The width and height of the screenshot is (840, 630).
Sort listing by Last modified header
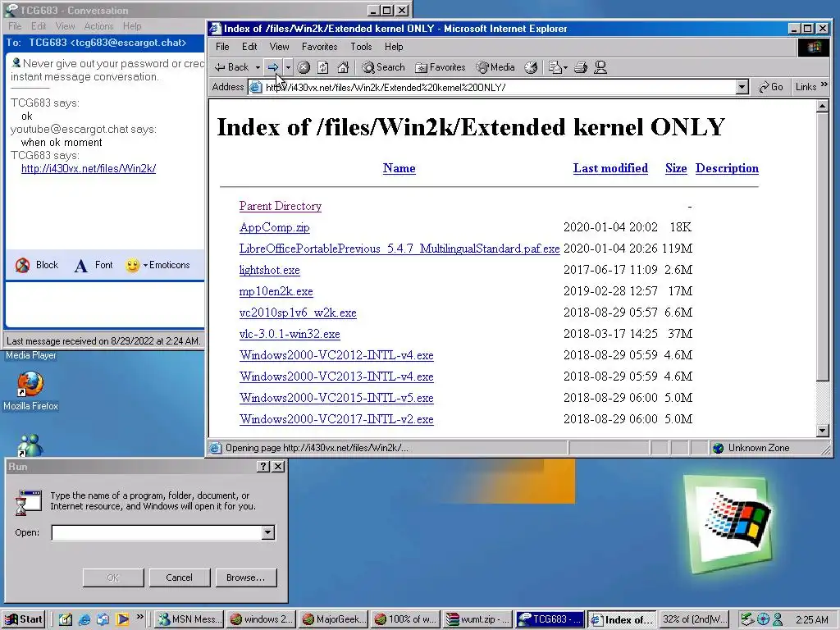tap(610, 168)
